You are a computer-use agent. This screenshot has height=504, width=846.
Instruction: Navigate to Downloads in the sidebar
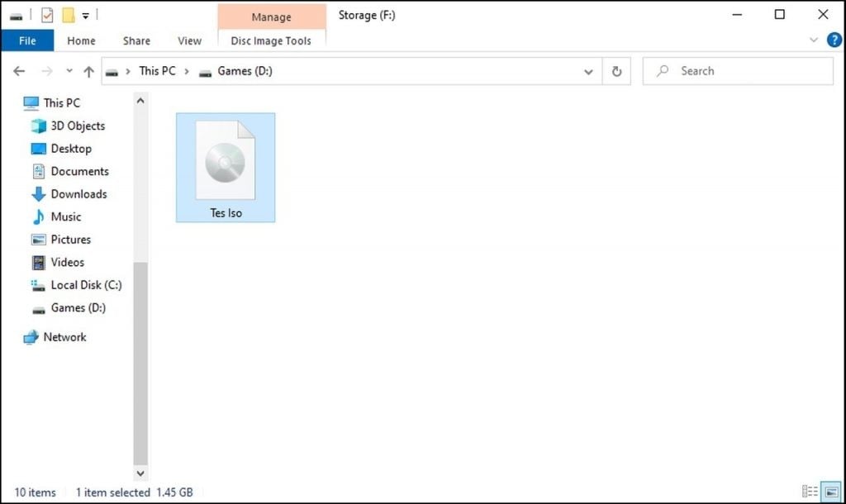tap(78, 194)
